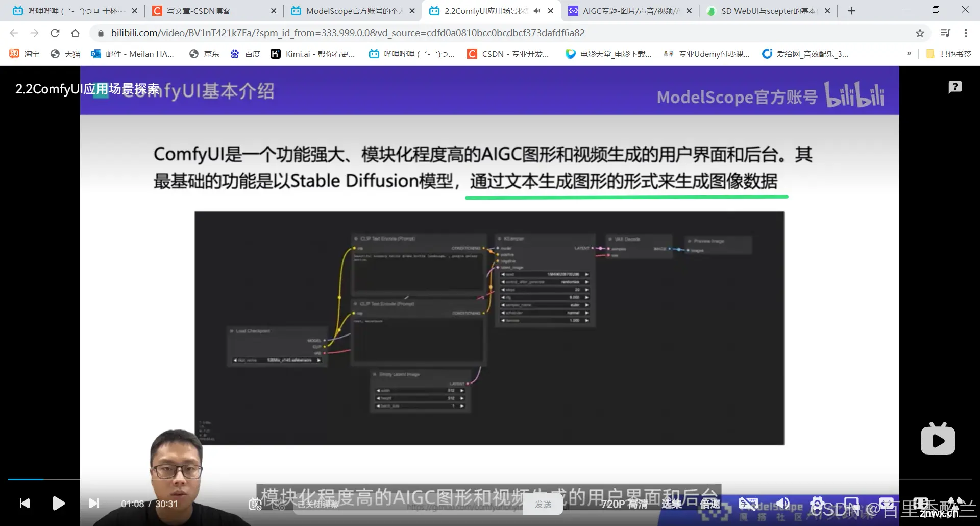Mute audio on the 2.2ComfyUI tab
The height and width of the screenshot is (526, 980).
[536, 11]
